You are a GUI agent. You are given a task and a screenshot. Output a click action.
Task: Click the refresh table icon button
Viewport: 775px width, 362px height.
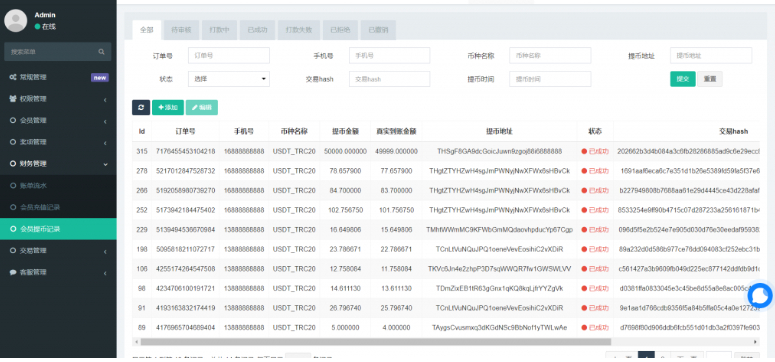coord(141,107)
